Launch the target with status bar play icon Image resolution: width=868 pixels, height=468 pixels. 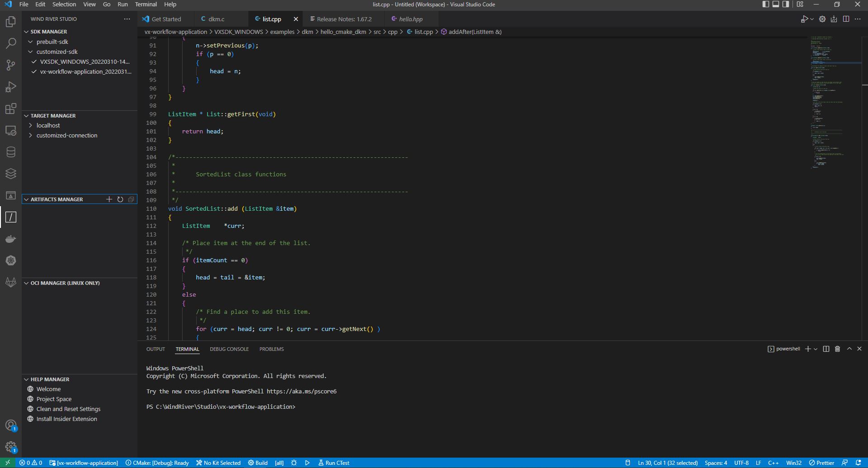(x=307, y=463)
